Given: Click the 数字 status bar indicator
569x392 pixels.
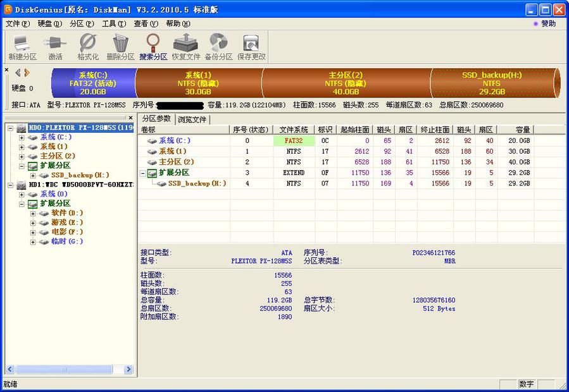Looking at the screenshot, I should pos(526,384).
